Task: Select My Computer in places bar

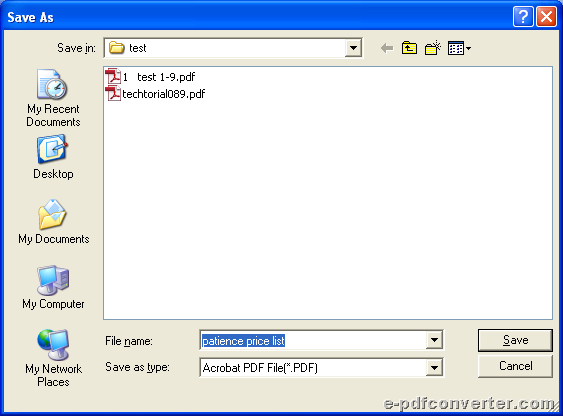Action: (x=53, y=287)
